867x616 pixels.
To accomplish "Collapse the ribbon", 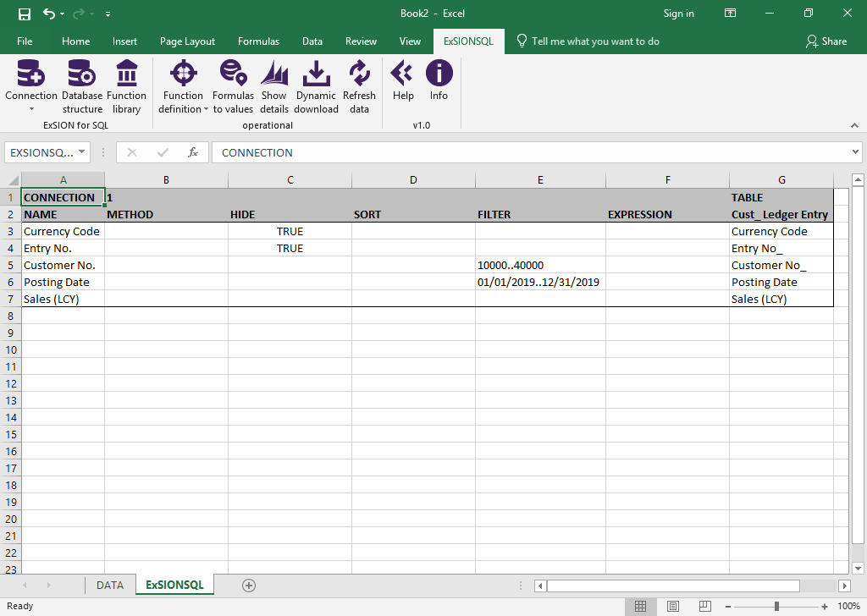I will coord(855,126).
